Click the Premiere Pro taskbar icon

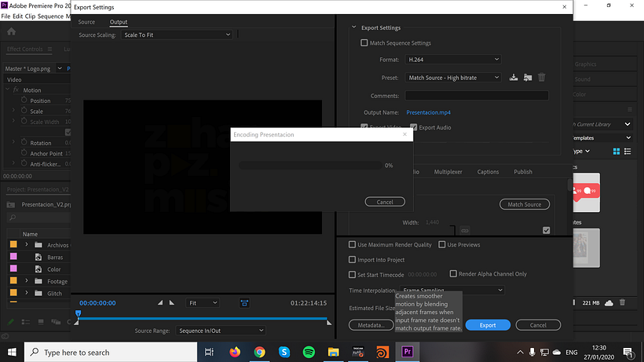(408, 352)
